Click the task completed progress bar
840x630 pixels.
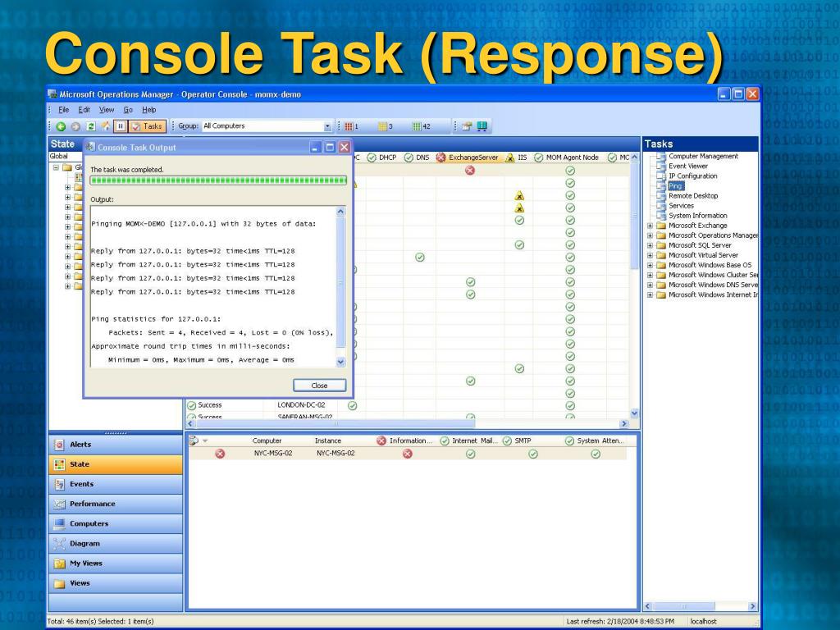[x=218, y=180]
